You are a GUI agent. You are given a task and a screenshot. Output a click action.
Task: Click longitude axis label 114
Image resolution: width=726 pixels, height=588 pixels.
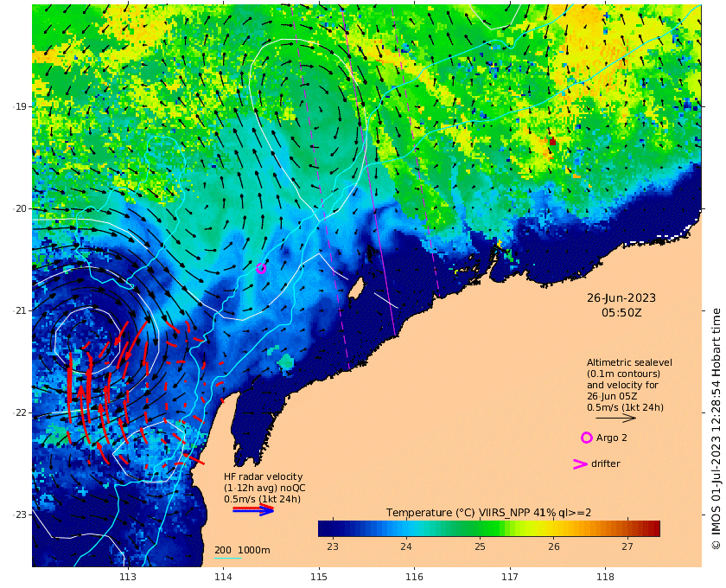pyautogui.click(x=223, y=577)
